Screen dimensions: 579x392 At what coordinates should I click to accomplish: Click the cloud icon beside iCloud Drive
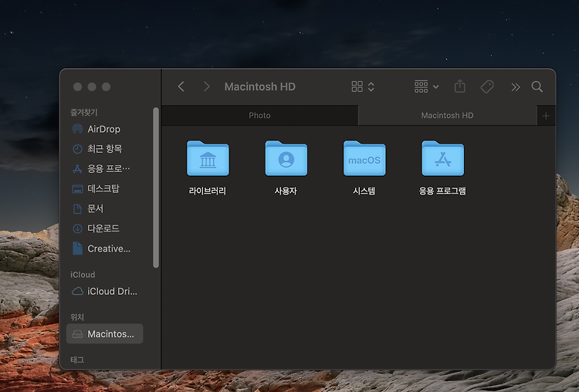[x=77, y=291]
